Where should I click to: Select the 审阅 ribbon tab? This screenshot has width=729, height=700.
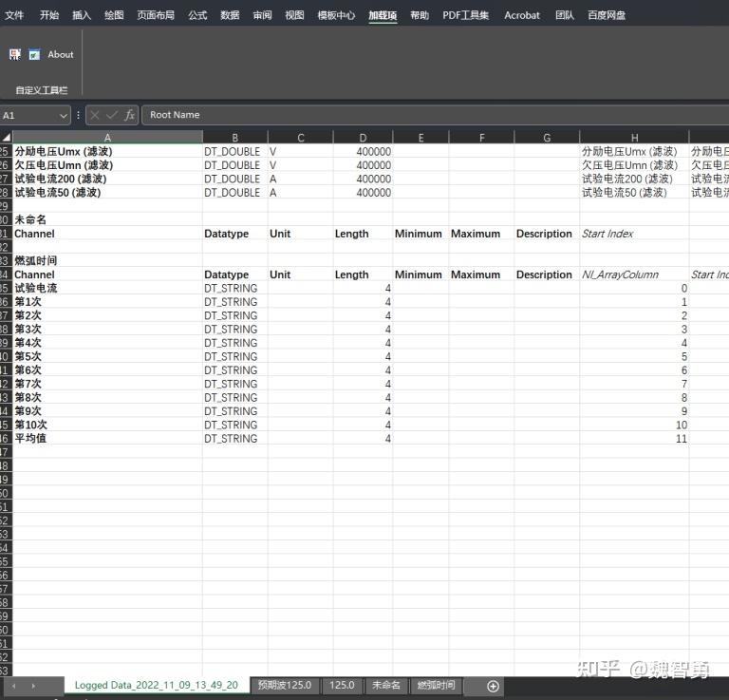point(262,15)
